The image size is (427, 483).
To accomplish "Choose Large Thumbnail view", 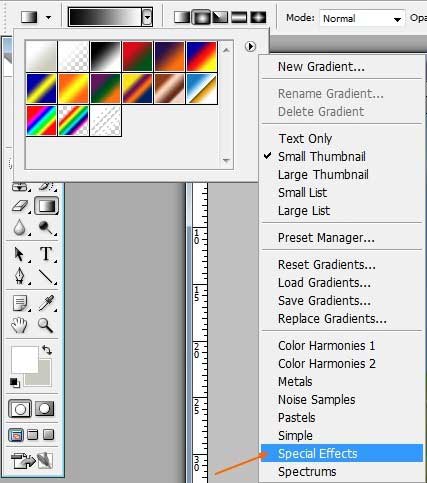I will coord(323,174).
